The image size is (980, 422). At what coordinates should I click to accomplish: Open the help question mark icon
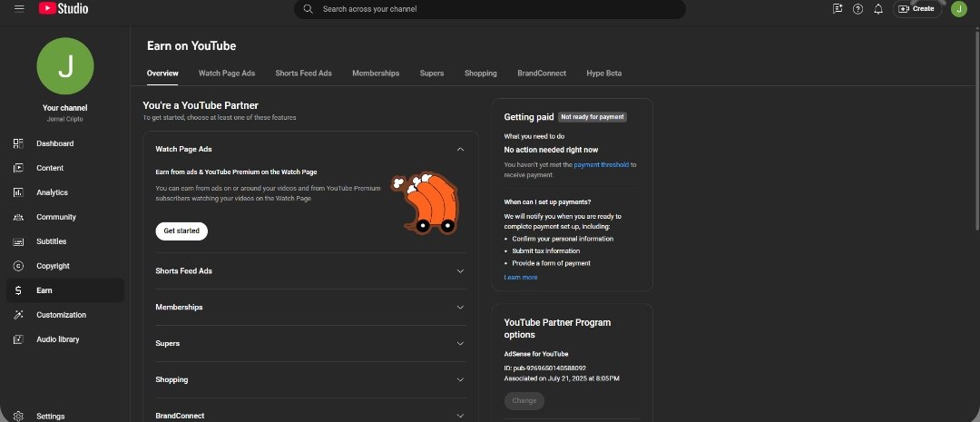point(858,9)
